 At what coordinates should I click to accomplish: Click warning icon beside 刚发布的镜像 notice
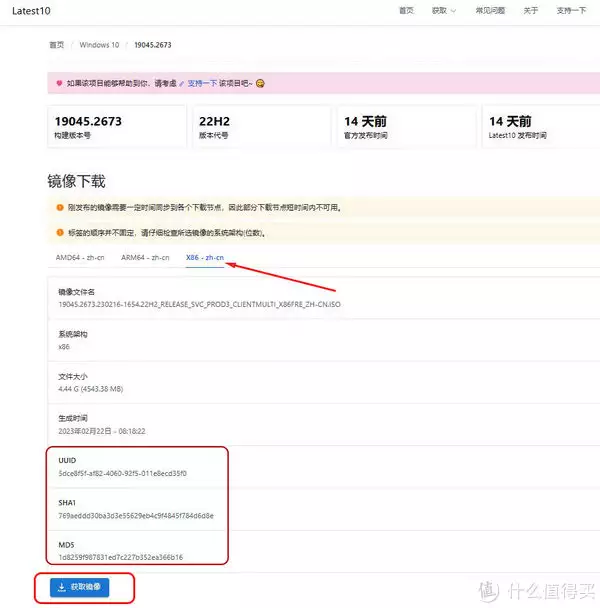60,207
